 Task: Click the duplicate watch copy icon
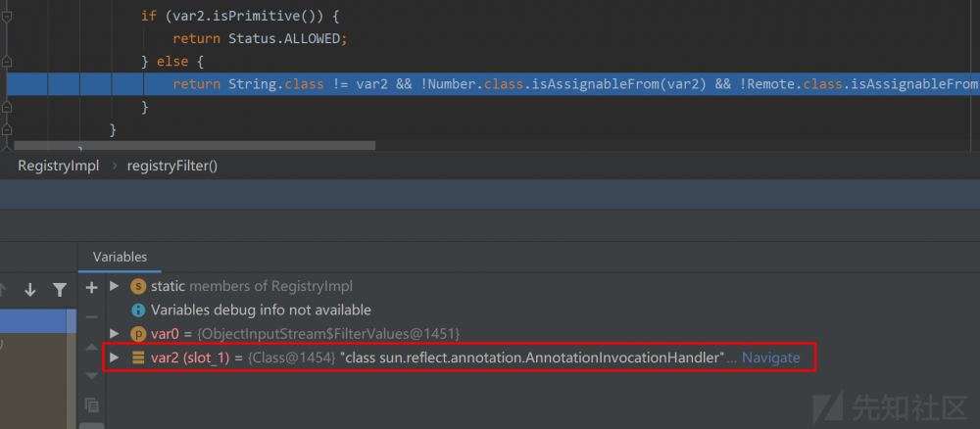pyautogui.click(x=92, y=405)
